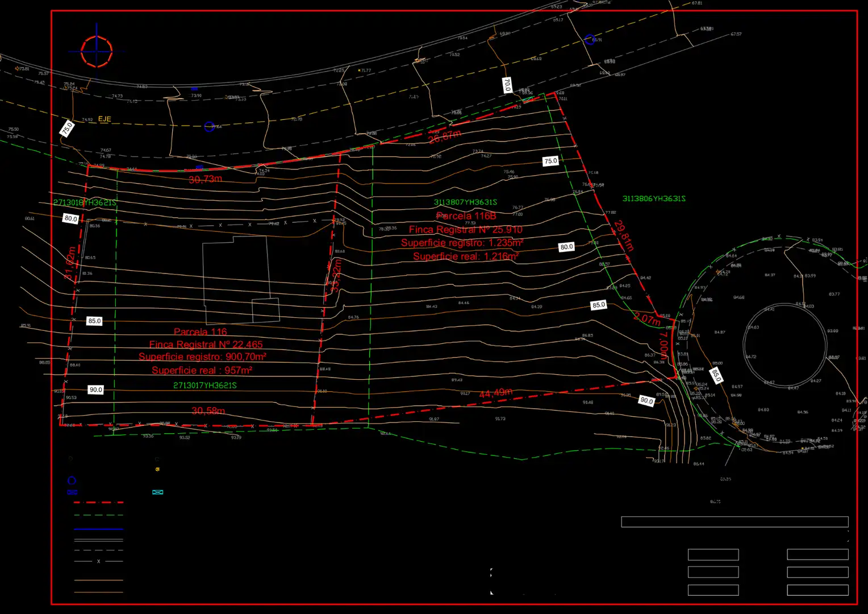Pick the green dashed line sample in legend

[98, 515]
